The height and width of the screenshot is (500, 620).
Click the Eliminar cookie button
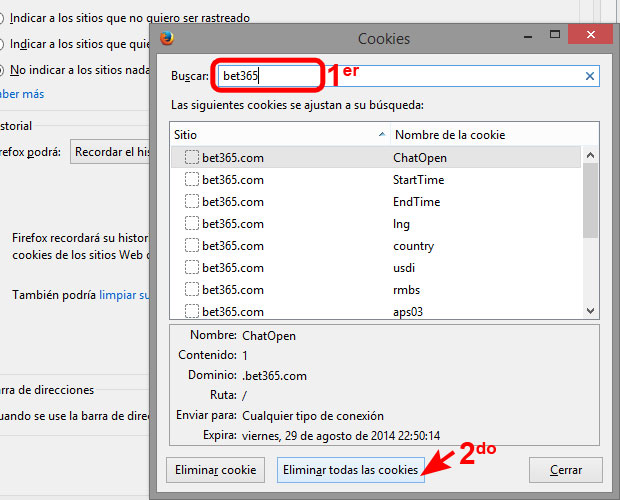click(215, 470)
